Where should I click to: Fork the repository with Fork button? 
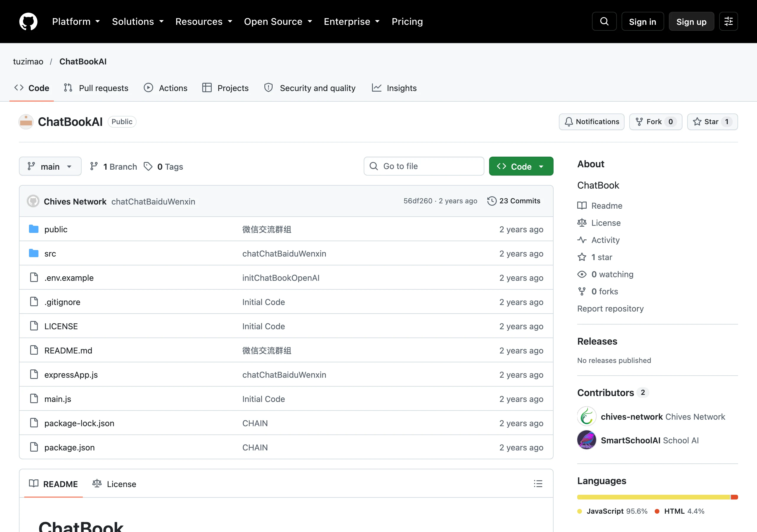[x=656, y=122]
